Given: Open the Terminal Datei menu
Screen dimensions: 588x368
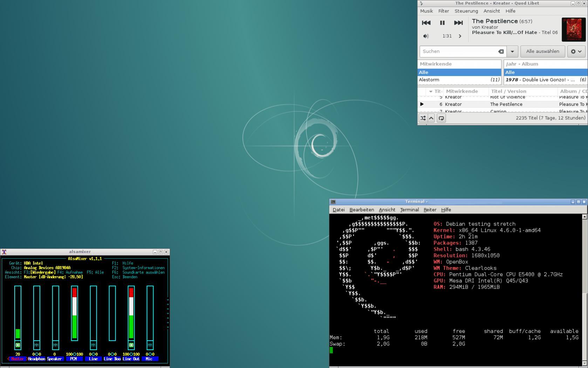Looking at the screenshot, I should [339, 210].
